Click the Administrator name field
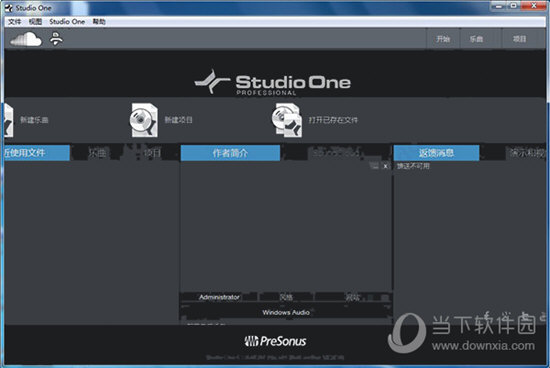The image size is (550, 368). [219, 297]
